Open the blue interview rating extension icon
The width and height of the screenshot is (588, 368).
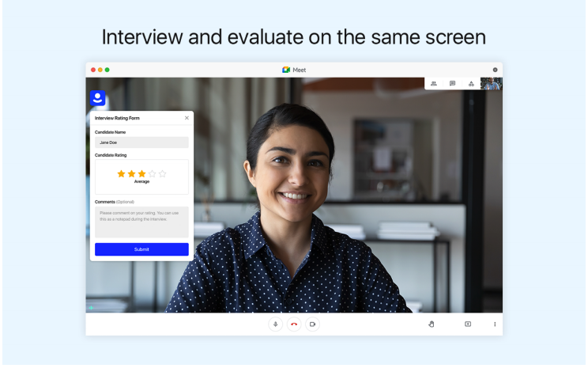click(97, 98)
